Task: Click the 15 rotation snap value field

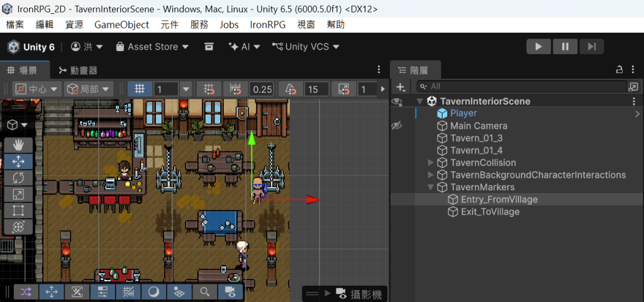Action: pos(317,89)
